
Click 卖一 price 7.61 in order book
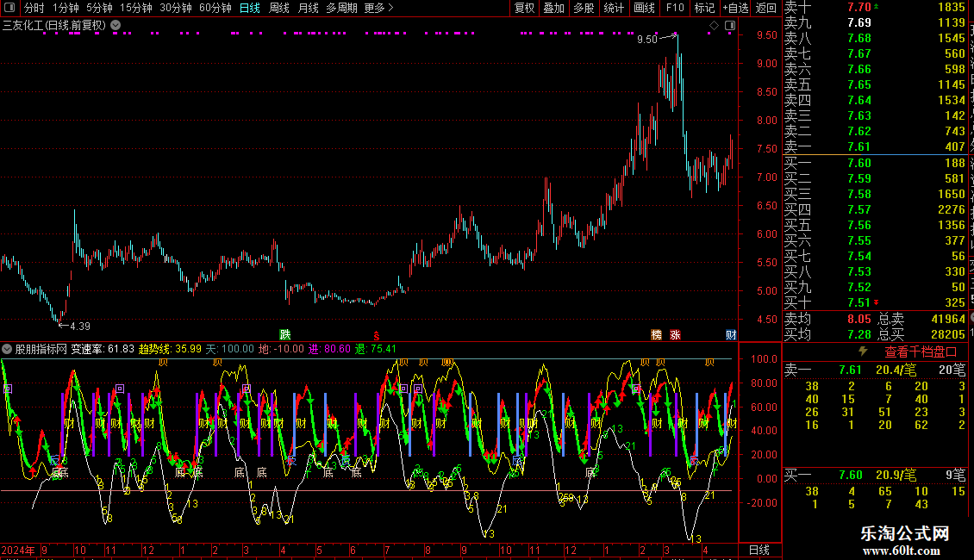click(859, 146)
